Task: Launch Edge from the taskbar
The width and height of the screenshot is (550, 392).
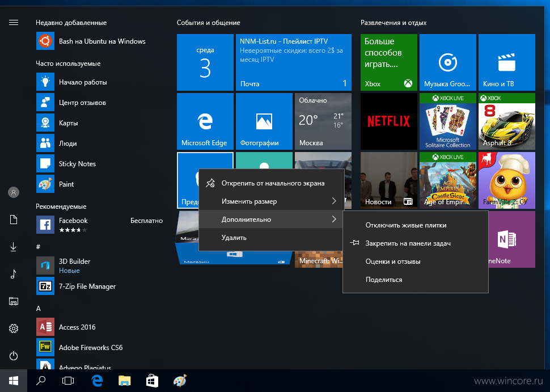Action: (97, 381)
